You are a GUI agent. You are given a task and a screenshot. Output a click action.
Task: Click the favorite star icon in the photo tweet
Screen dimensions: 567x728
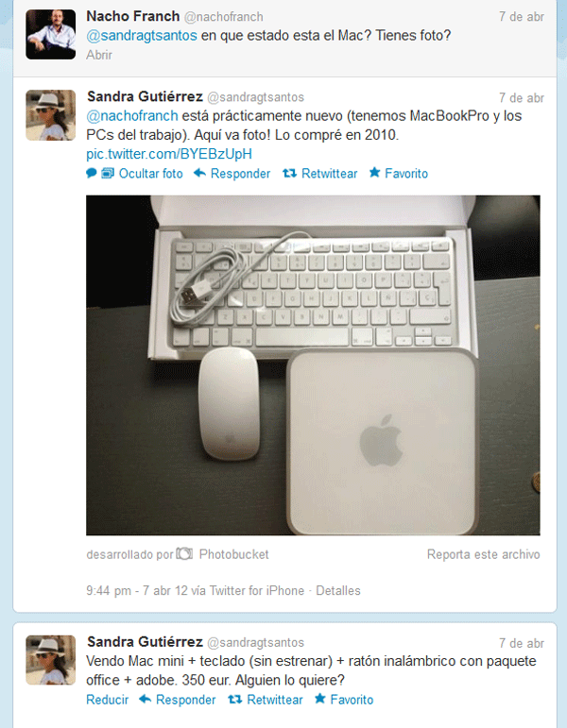point(374,173)
